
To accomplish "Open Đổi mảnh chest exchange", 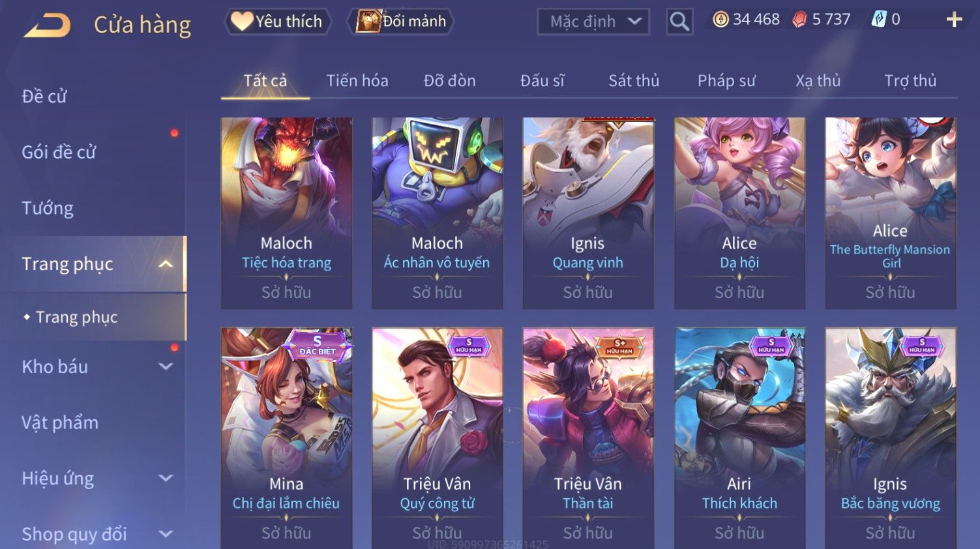I will (x=401, y=22).
